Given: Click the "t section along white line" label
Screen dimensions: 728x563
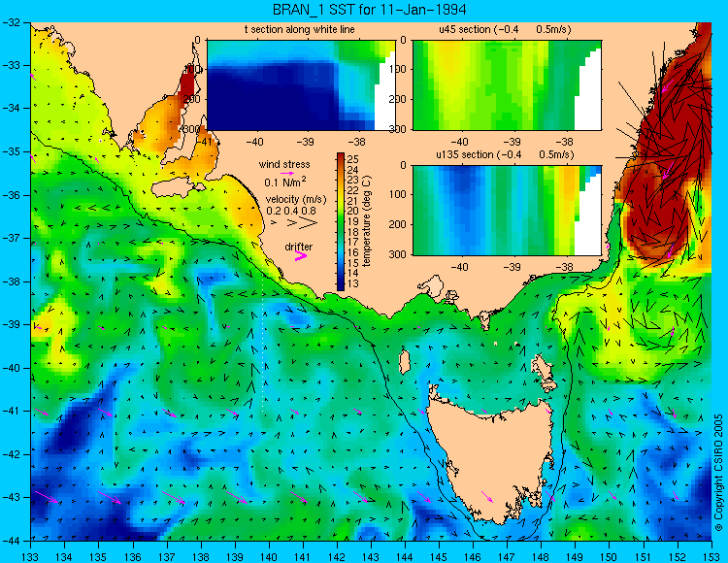Looking at the screenshot, I should click(x=300, y=30).
